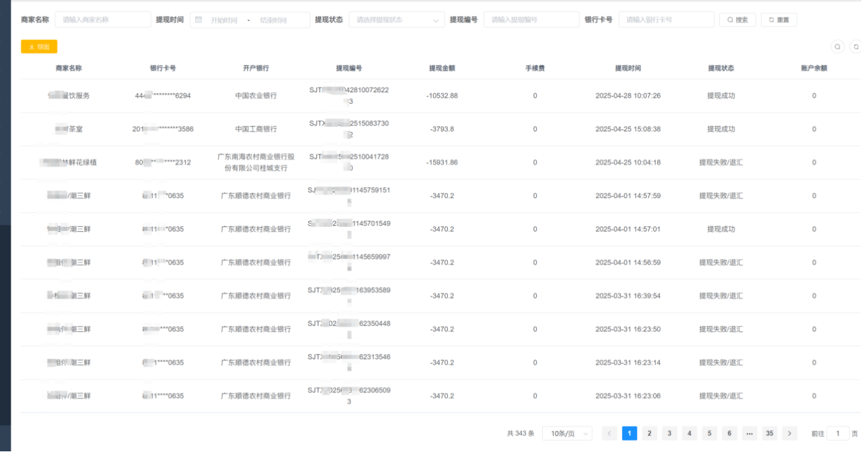Open the 提现状态 dropdown
Screen dimensions: 868x452
397,20
